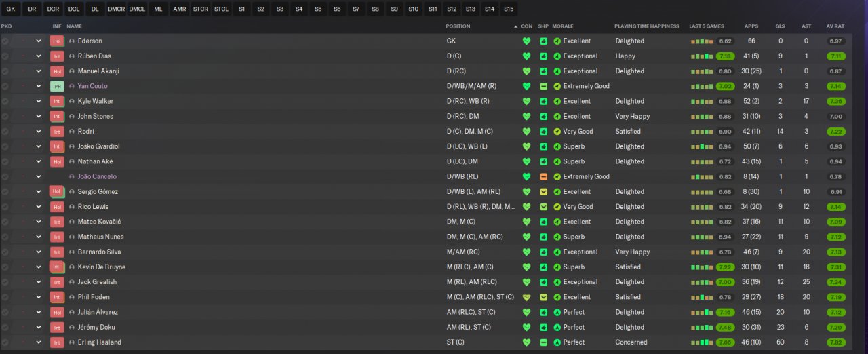Click the morale icon beside Joško Gvardiol's Superb

(x=557, y=146)
